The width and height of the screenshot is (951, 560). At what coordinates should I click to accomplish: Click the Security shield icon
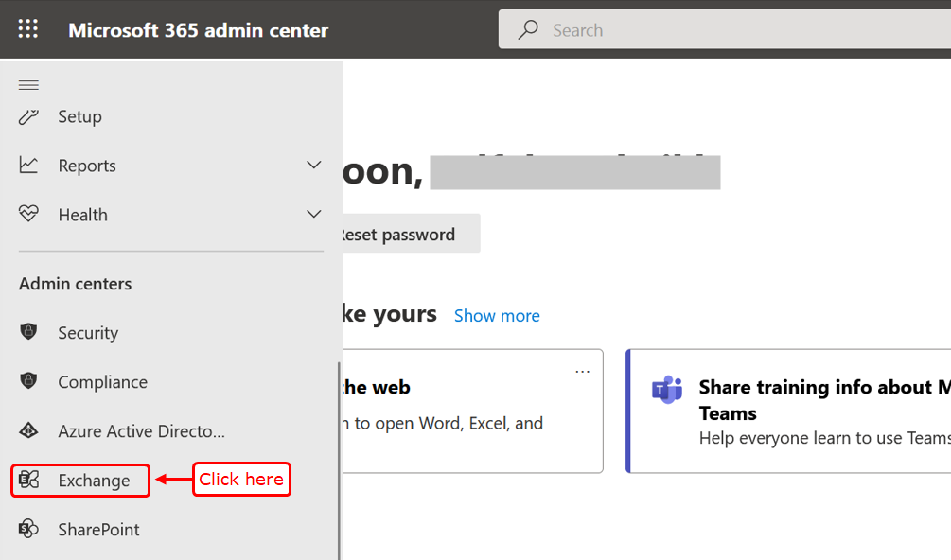28,331
